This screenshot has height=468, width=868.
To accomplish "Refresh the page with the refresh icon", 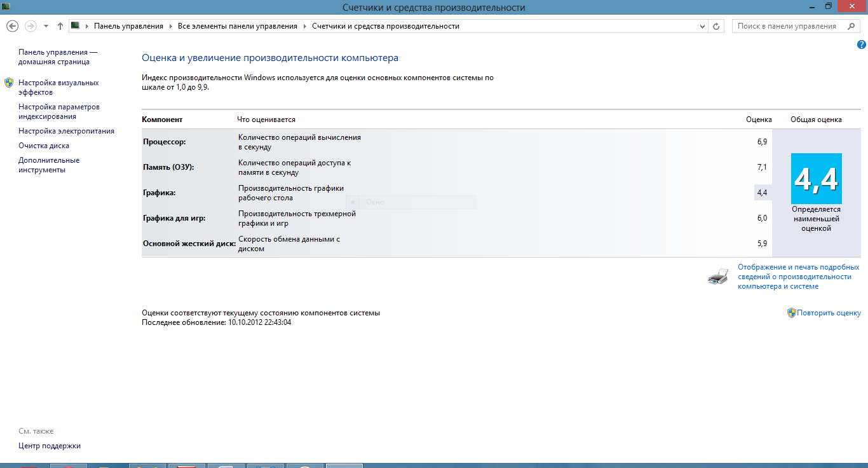I will click(x=717, y=27).
